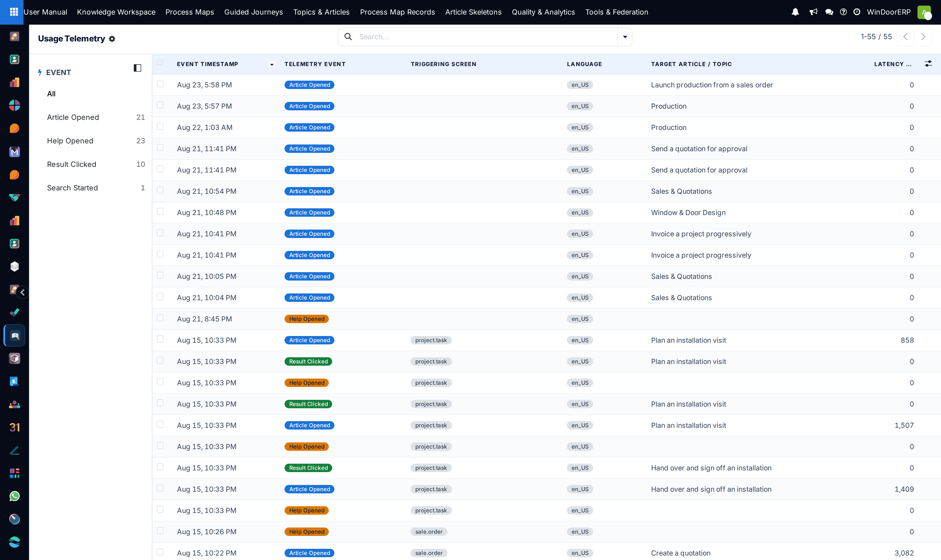941x560 pixels.
Task: Open the chat conversations icon
Action: (829, 12)
